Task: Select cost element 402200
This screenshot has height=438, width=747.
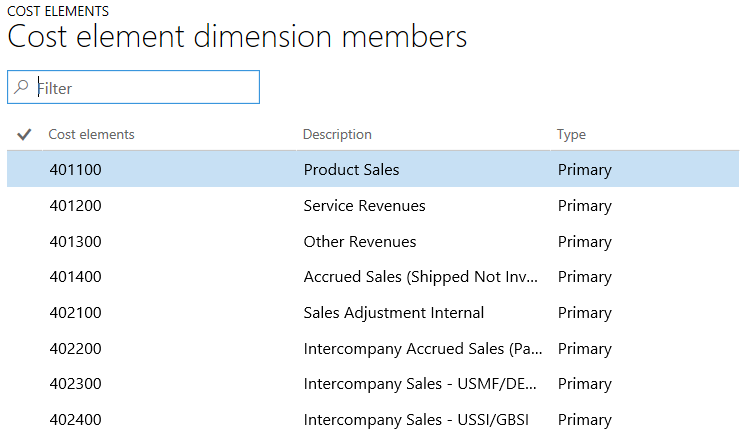Action: pyautogui.click(x=75, y=348)
